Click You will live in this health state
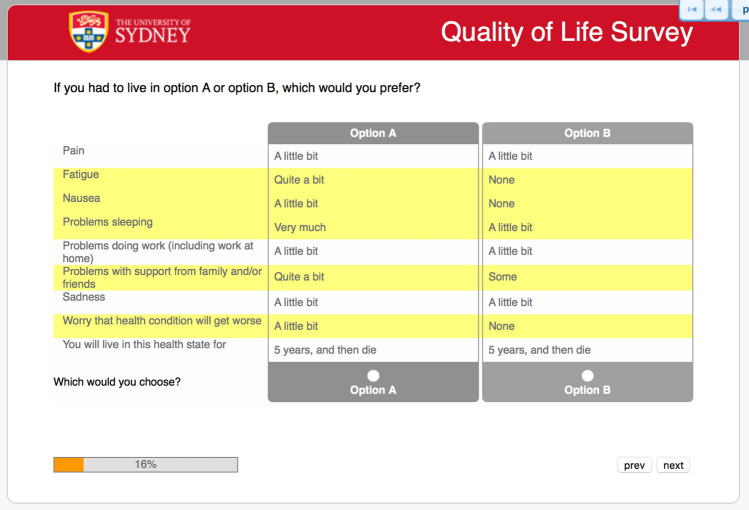 144,344
